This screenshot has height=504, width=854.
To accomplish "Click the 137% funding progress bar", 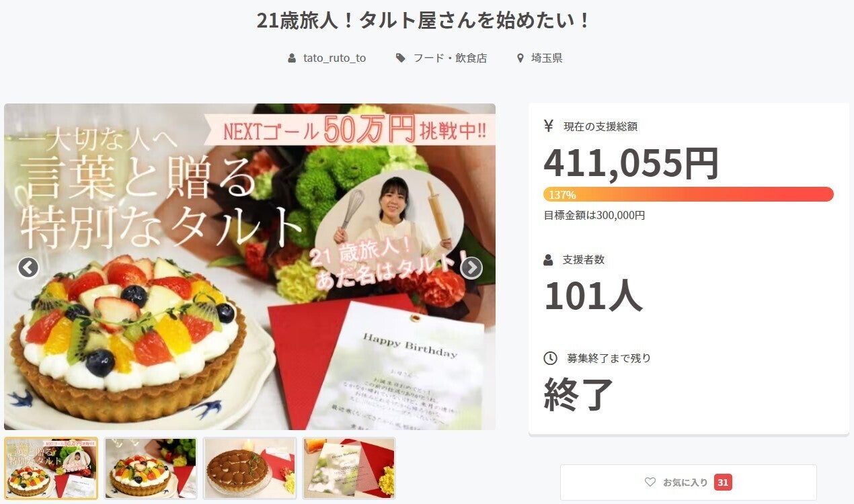I will click(688, 194).
